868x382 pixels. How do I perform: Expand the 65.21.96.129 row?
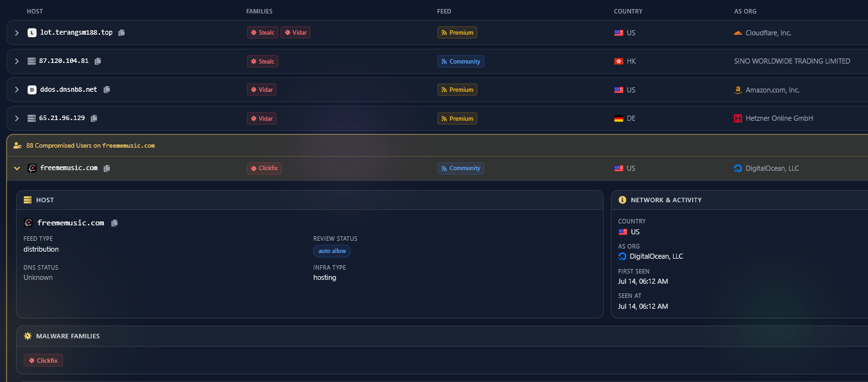pos(17,119)
